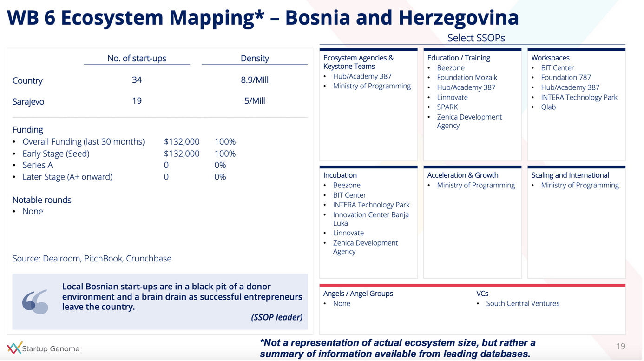Select 'Hub/Academy 387' under Workspaces

click(x=570, y=87)
